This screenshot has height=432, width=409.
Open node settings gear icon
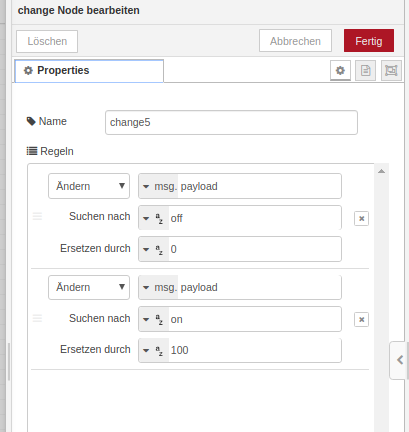click(340, 70)
